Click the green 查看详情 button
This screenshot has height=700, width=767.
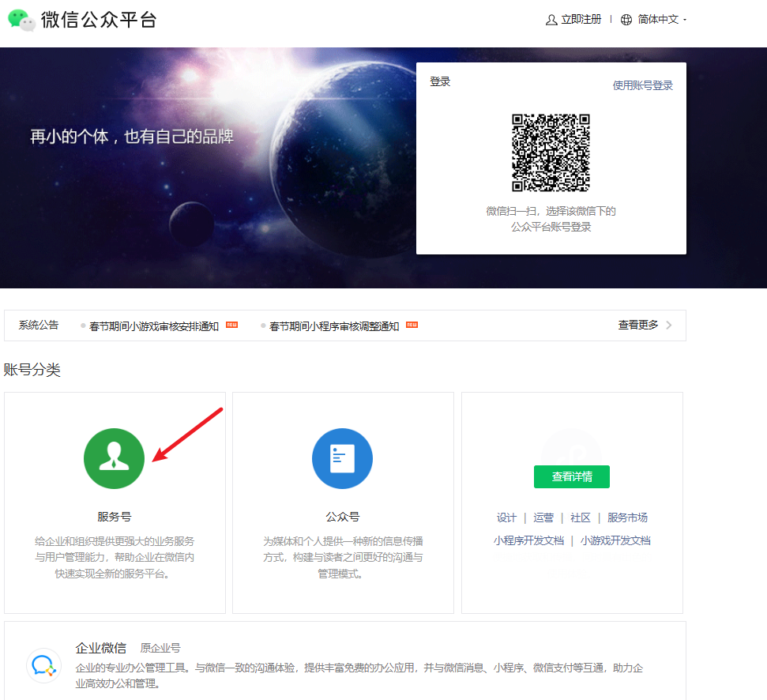pyautogui.click(x=571, y=477)
